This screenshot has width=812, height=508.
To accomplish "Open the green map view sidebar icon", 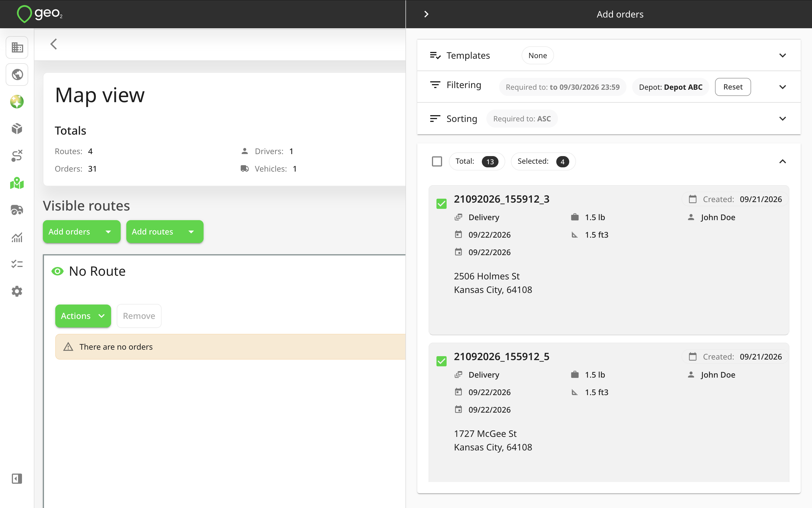I will (x=17, y=183).
